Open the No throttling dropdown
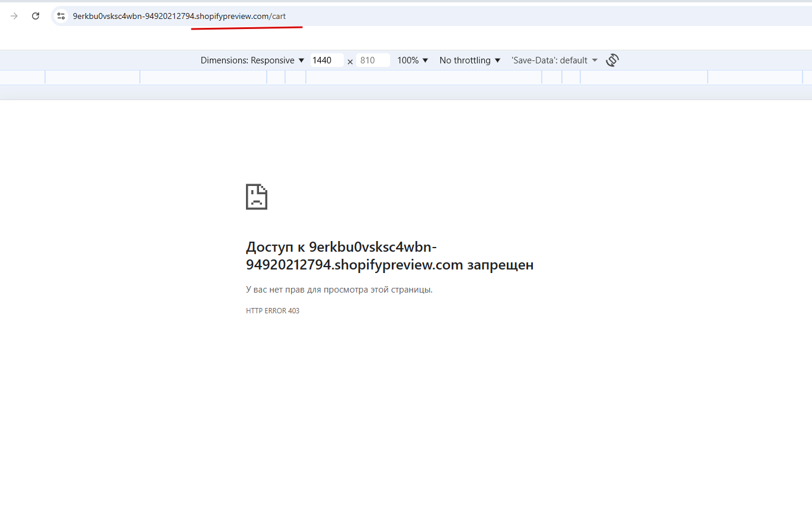The width and height of the screenshot is (812, 520). [470, 60]
